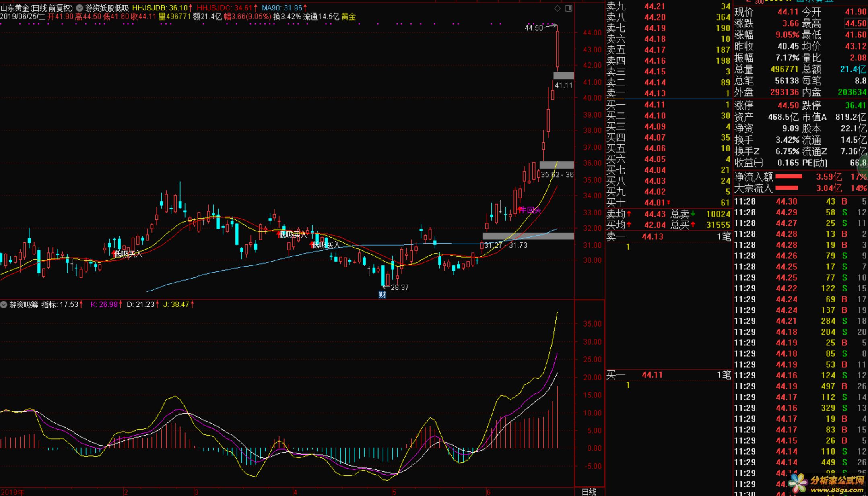Select the 卖四 44.16 order row
Screen dimensions: 868x496
pos(668,61)
